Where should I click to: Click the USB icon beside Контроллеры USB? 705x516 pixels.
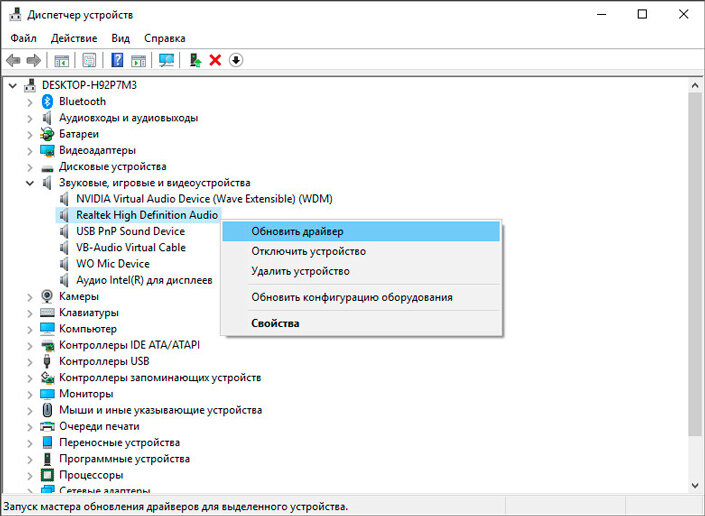pos(47,361)
